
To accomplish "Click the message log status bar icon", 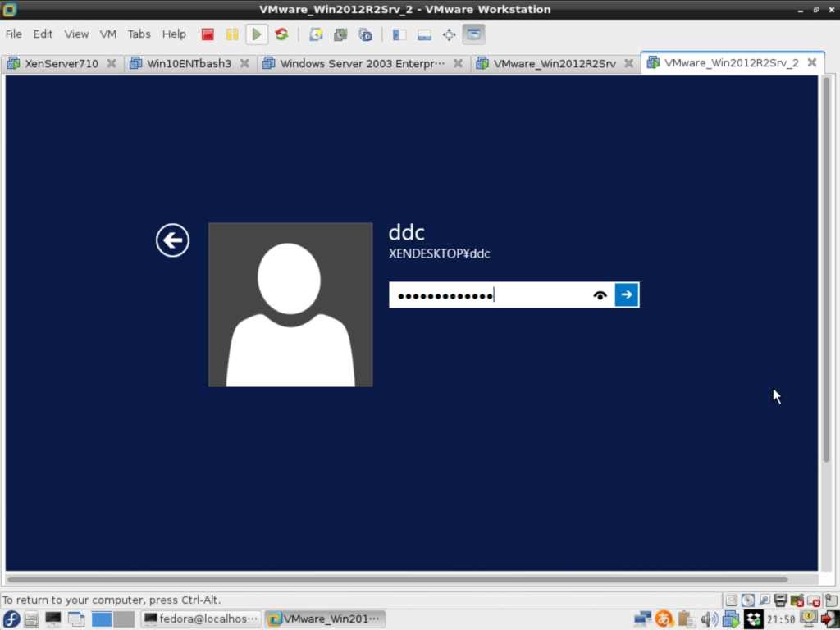I will (831, 600).
